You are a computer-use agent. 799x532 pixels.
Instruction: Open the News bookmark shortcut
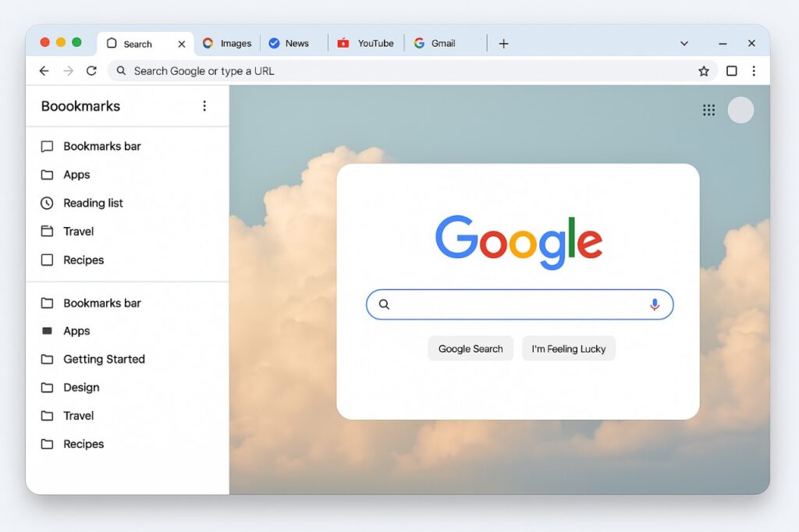(x=293, y=43)
